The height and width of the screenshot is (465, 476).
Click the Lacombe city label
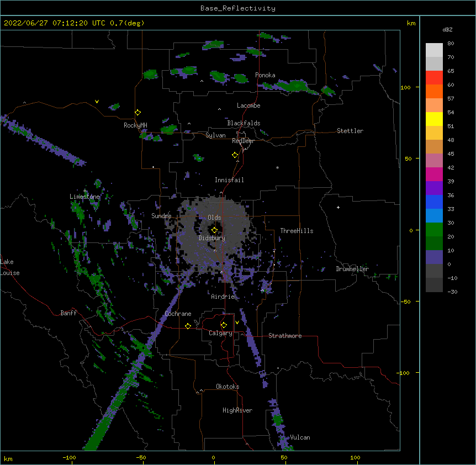pyautogui.click(x=248, y=105)
